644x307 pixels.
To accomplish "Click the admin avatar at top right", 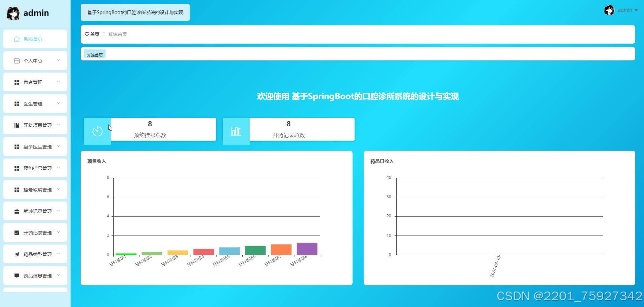I will pyautogui.click(x=609, y=10).
